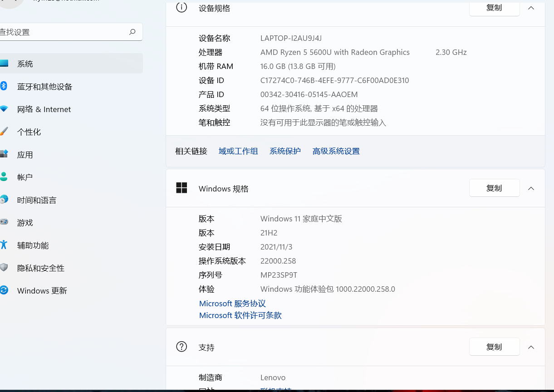Click install date 2021/11/3
Screen dimensions: 554x392
(x=276, y=247)
